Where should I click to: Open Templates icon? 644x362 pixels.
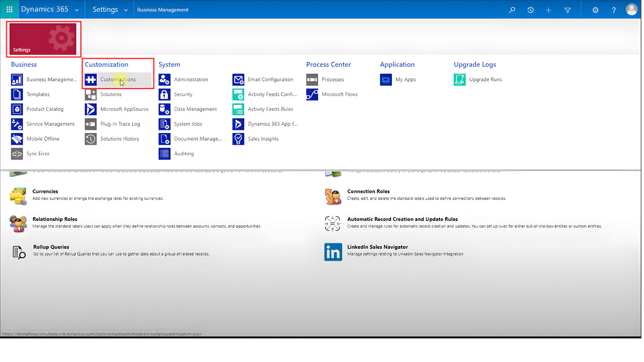17,94
